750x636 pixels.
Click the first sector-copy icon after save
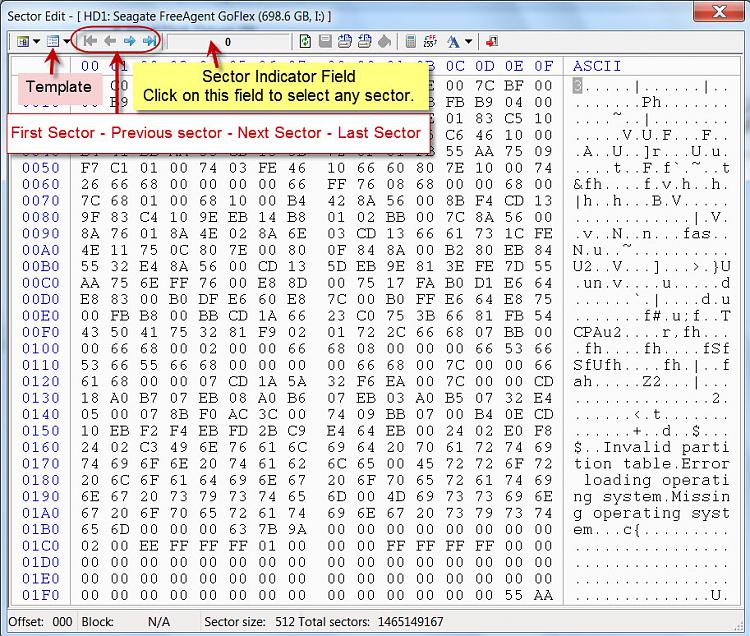[x=345, y=42]
